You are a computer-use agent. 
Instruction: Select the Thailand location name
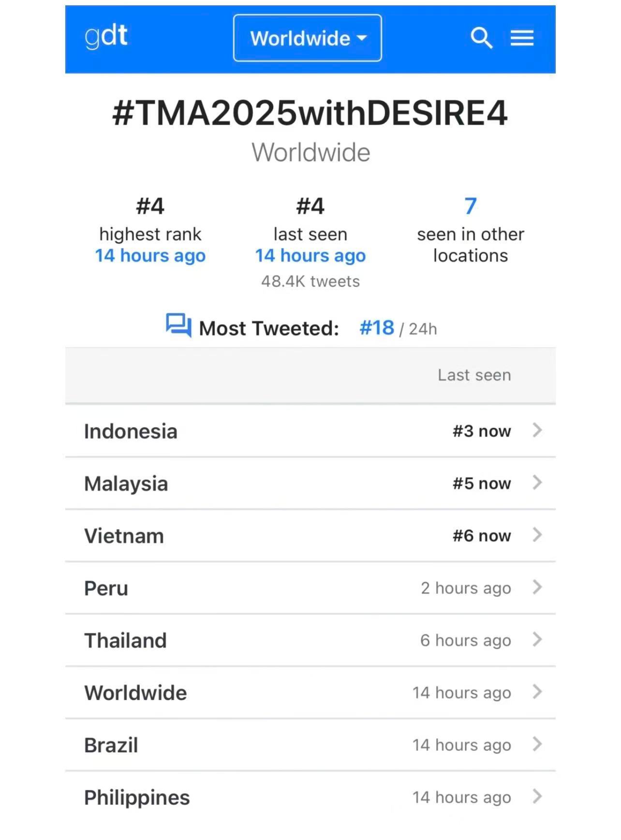point(125,640)
